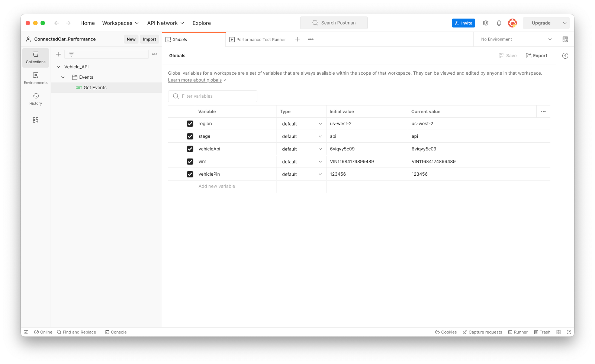Open the help icon in status bar
The height and width of the screenshot is (364, 595).
click(569, 332)
